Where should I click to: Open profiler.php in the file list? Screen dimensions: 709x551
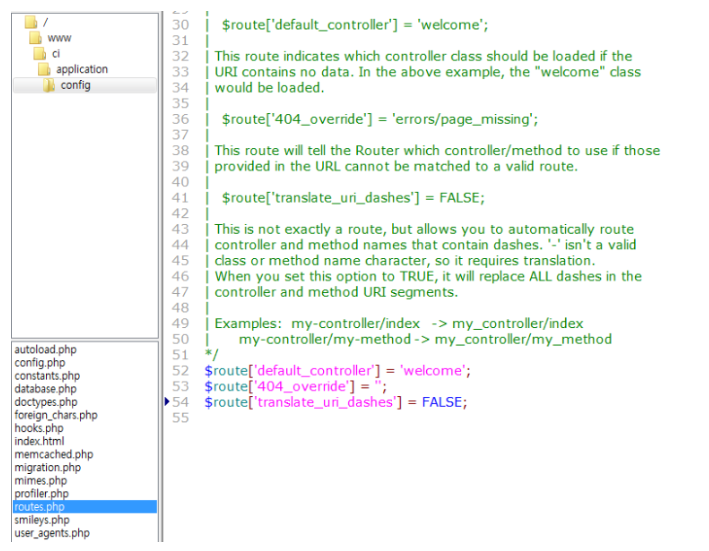tap(42, 494)
